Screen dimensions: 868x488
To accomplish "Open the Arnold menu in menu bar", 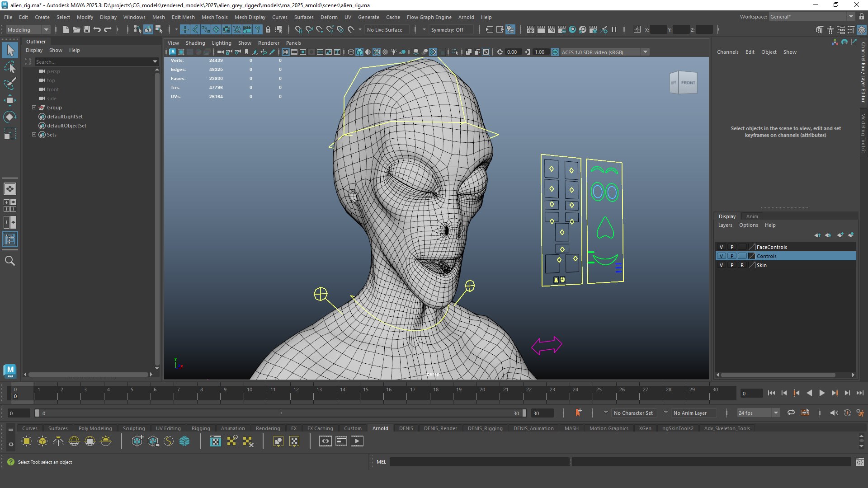I will (x=466, y=17).
